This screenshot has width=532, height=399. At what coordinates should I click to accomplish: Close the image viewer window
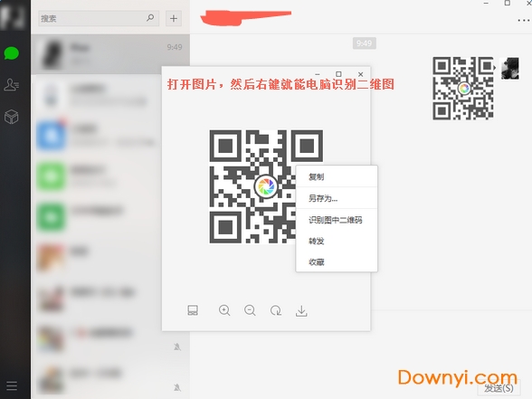pyautogui.click(x=361, y=74)
